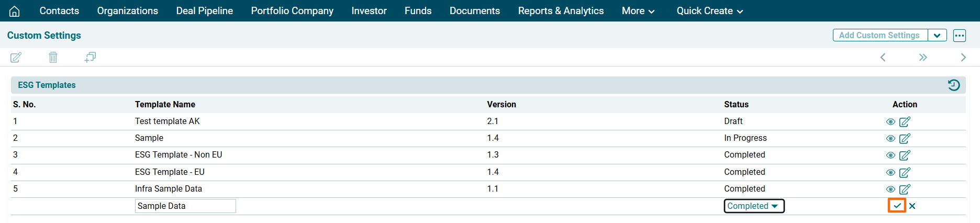The width and height of the screenshot is (980, 223).
Task: Click the home icon in navigation bar
Action: 15,11
